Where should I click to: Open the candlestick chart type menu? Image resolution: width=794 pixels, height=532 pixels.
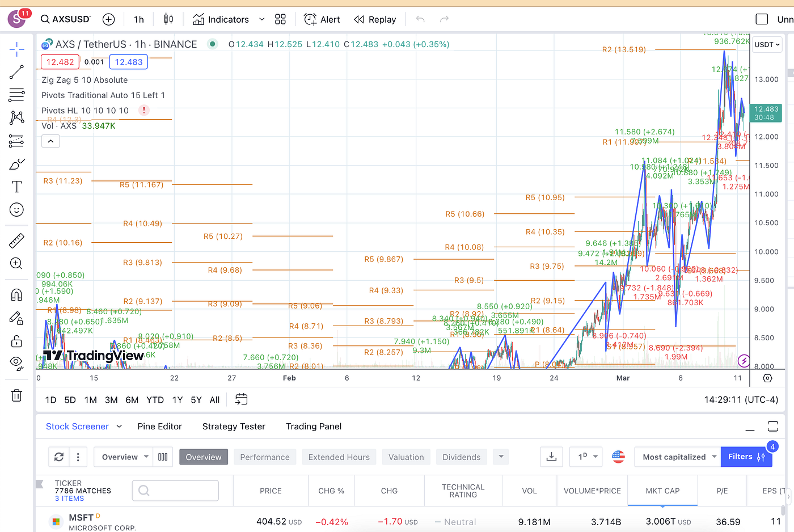coord(168,19)
